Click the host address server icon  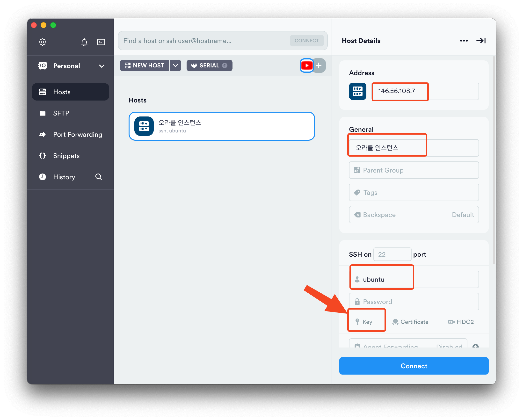point(357,91)
